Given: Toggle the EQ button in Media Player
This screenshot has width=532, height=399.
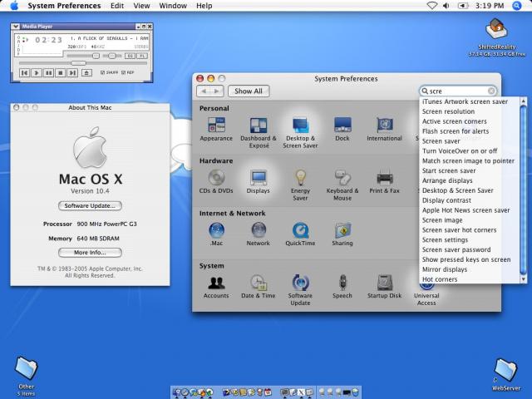Looking at the screenshot, I should point(130,56).
